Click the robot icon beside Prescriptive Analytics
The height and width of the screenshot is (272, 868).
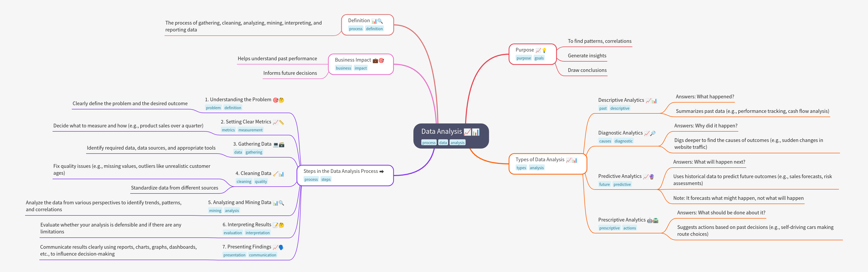pos(650,220)
